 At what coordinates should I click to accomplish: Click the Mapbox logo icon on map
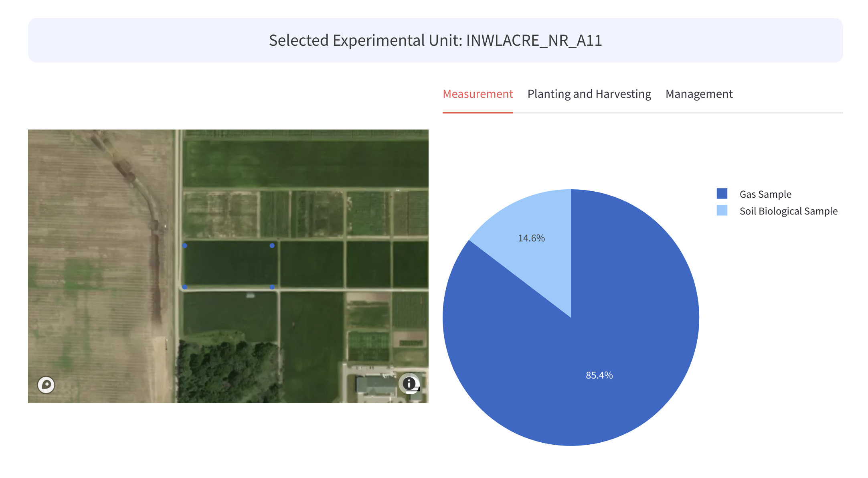pos(46,385)
